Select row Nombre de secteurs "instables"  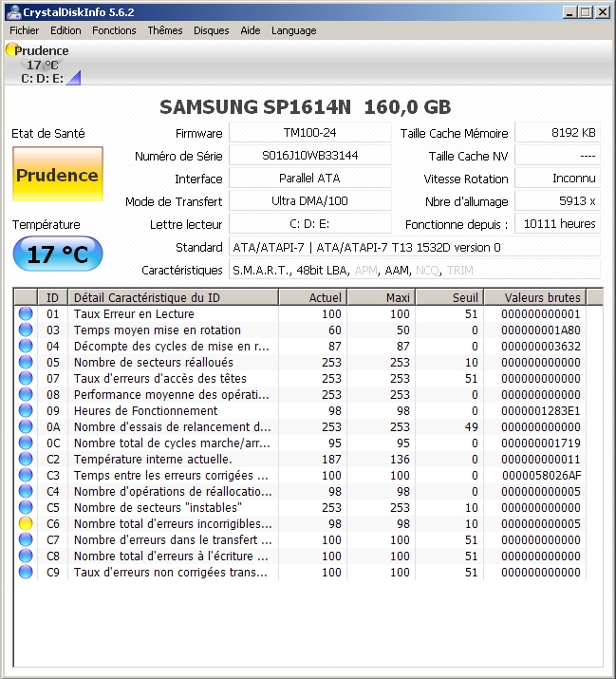(301, 507)
